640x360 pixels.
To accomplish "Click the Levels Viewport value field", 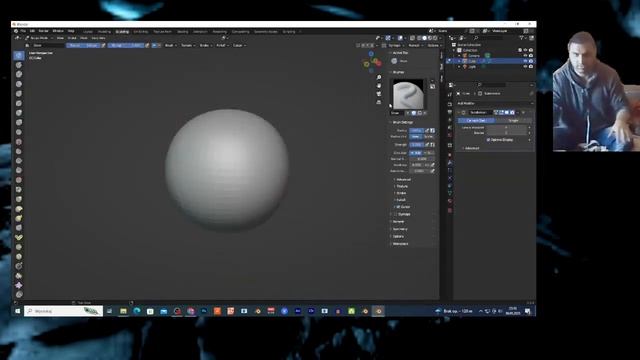I will point(506,127).
